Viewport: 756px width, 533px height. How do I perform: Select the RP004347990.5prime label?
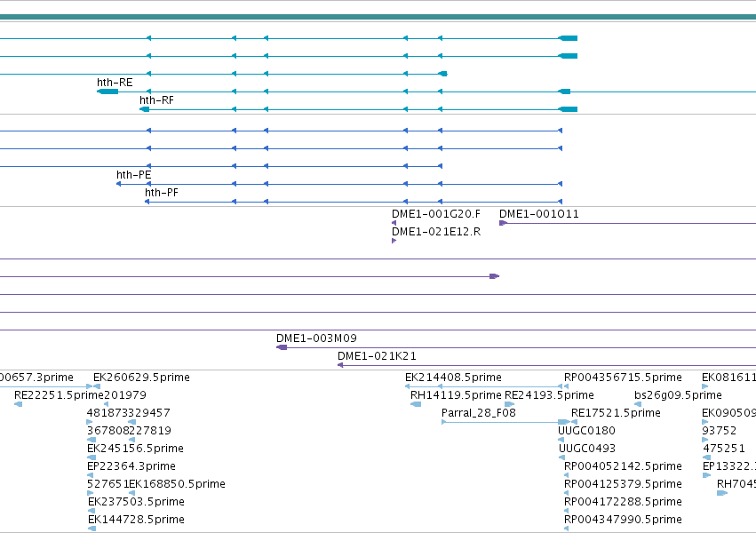623,520
